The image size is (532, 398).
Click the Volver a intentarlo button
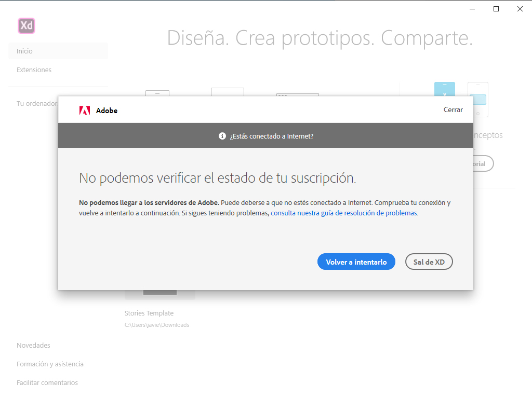point(356,262)
